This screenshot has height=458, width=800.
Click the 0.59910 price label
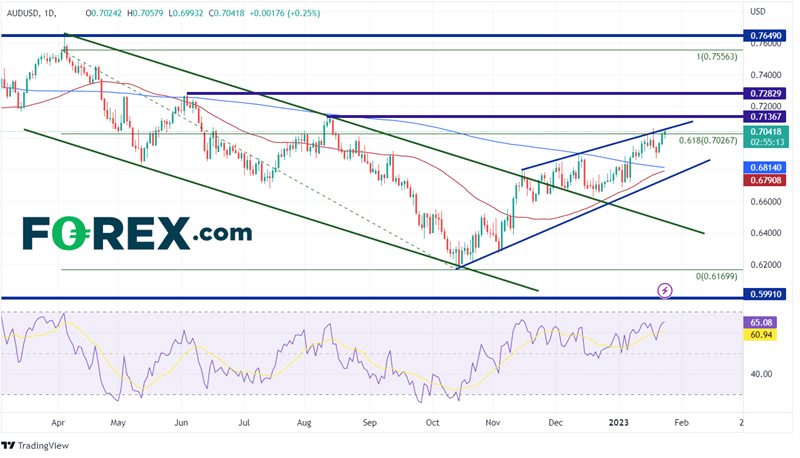tap(765, 294)
